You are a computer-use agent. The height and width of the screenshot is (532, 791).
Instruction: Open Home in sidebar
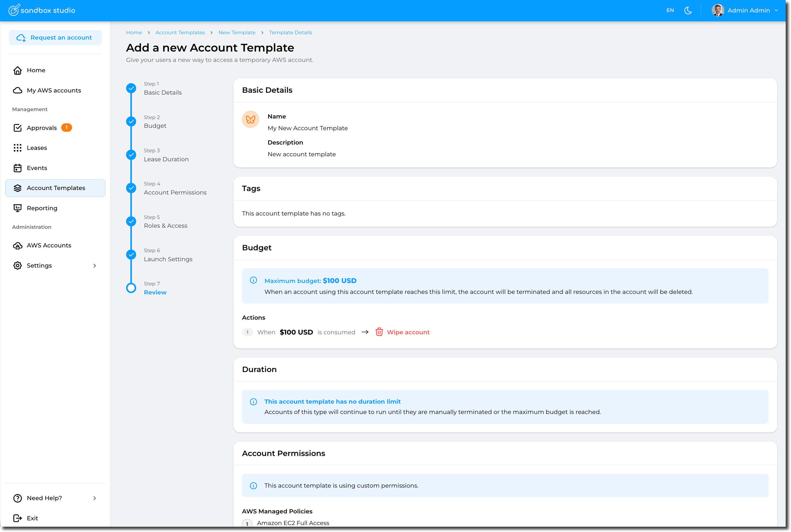[x=36, y=70]
